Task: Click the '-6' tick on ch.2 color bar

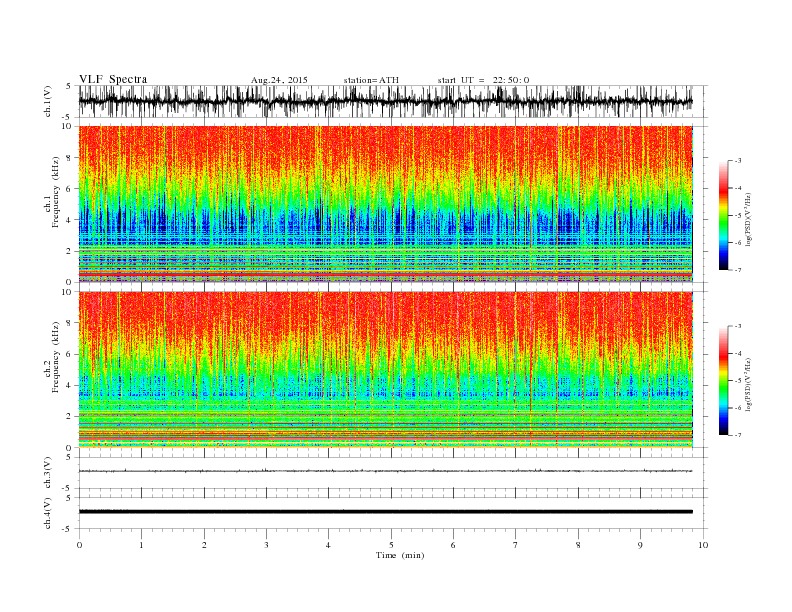Action: point(738,408)
